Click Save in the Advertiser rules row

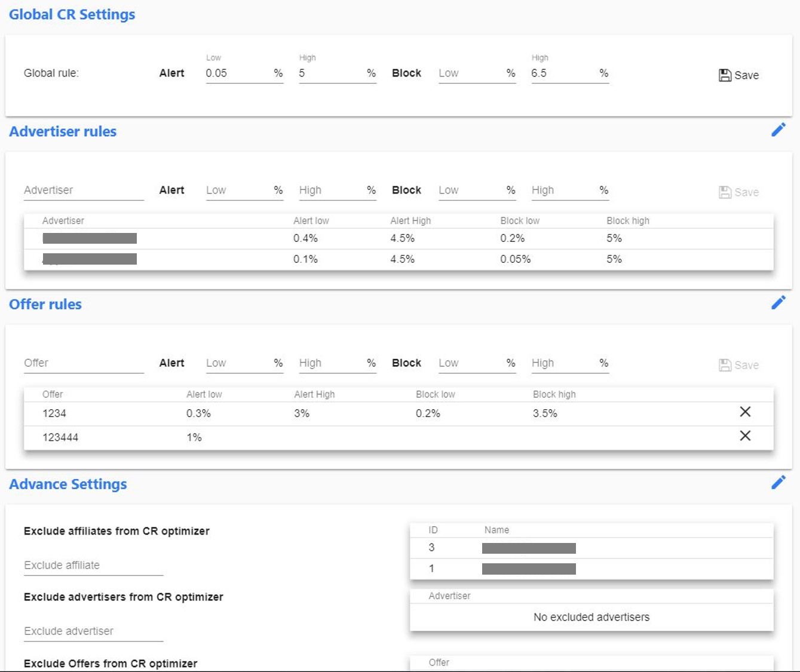tap(738, 192)
